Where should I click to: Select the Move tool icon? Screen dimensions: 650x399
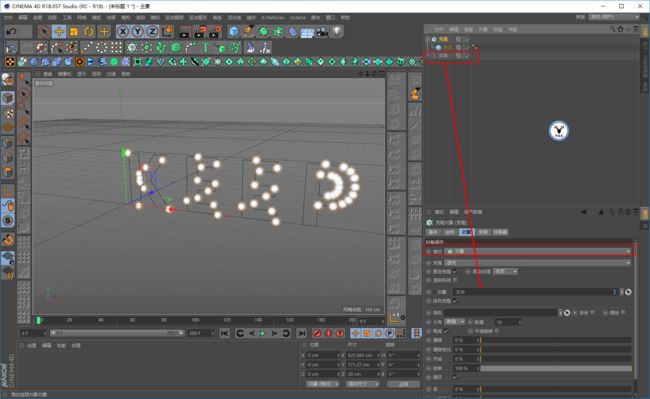point(59,31)
